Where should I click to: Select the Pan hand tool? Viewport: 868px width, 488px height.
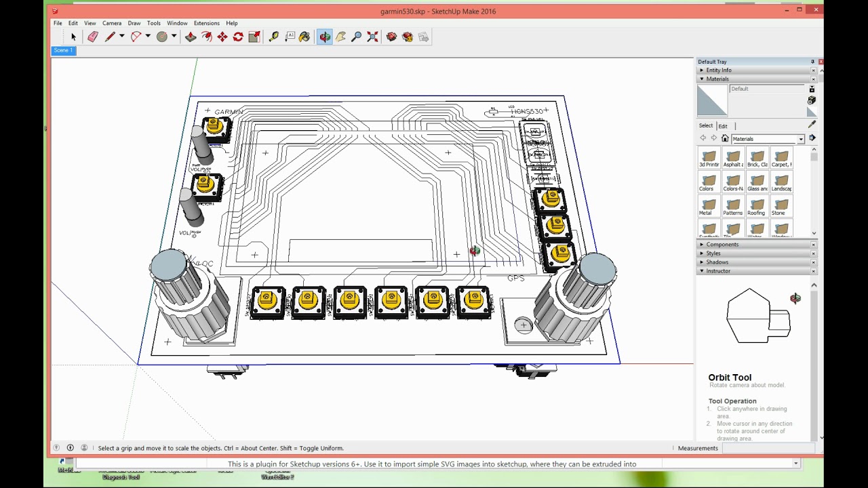coord(340,37)
